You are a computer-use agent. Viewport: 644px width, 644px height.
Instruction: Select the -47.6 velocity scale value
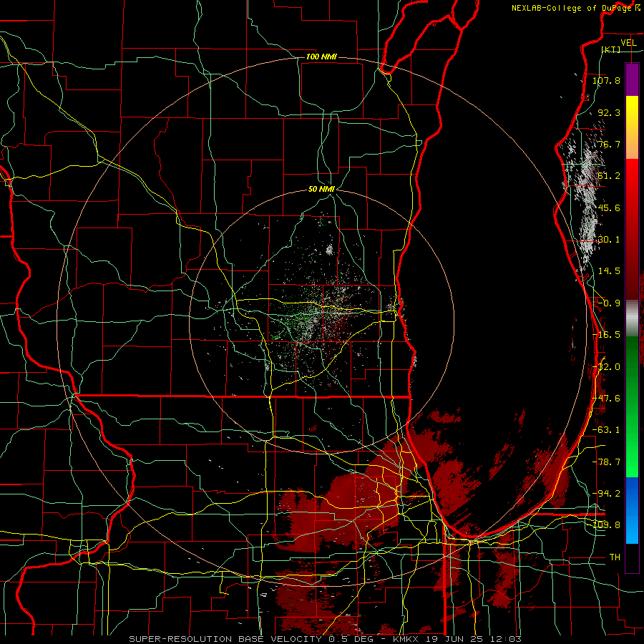tap(606, 399)
